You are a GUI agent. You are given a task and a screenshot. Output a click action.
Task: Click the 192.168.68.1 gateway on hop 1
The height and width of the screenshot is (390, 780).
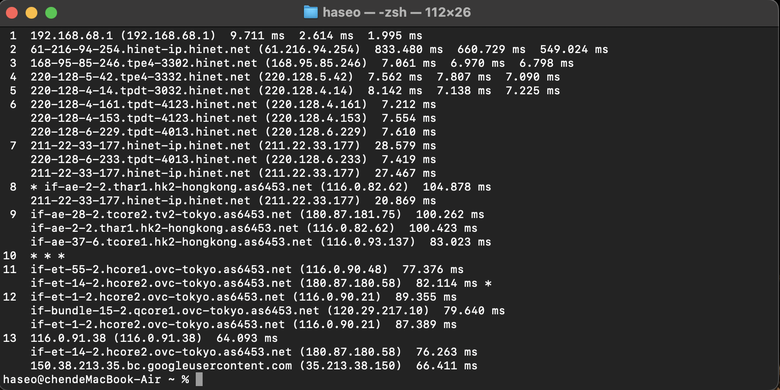click(x=72, y=36)
